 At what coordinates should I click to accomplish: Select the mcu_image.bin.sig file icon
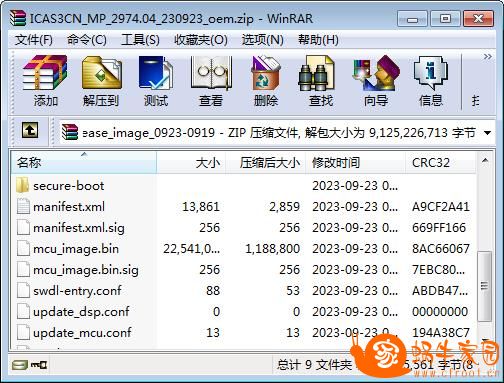(x=23, y=269)
